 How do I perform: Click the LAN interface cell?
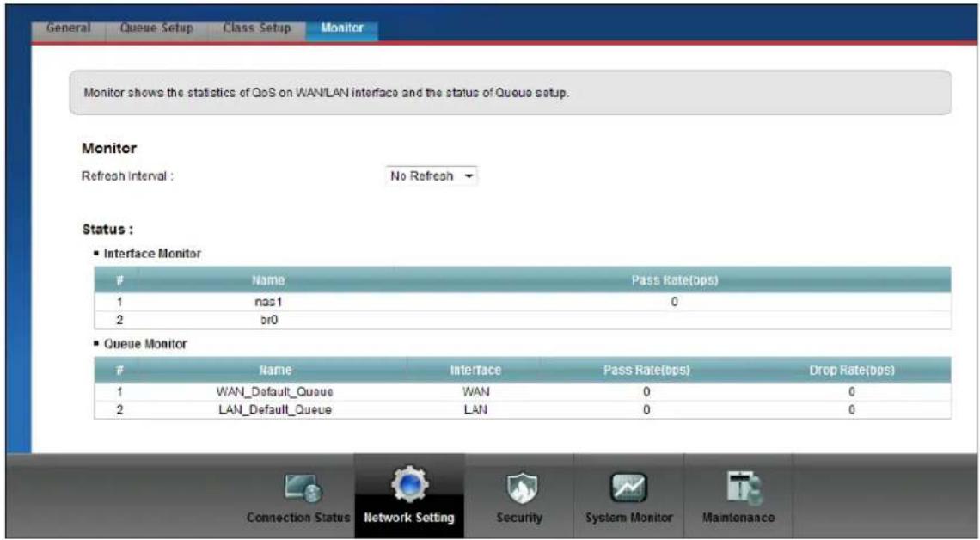tap(475, 410)
